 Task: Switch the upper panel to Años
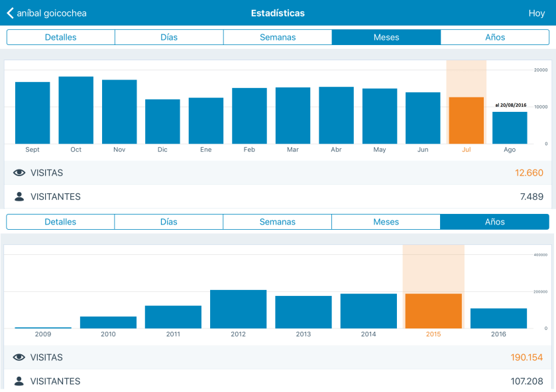coord(494,37)
